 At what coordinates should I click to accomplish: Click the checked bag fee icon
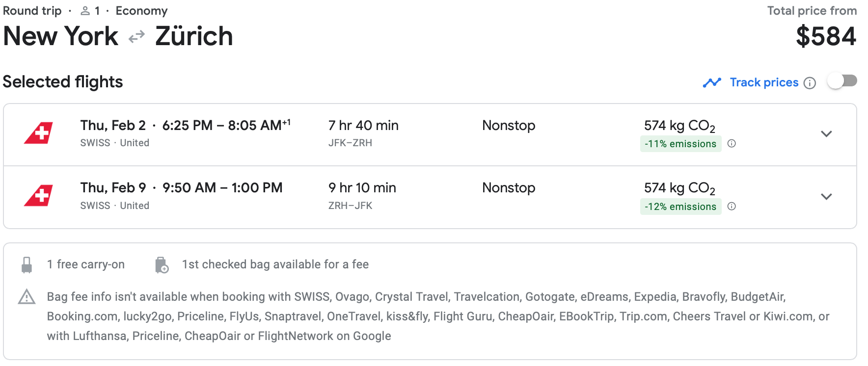point(162,265)
